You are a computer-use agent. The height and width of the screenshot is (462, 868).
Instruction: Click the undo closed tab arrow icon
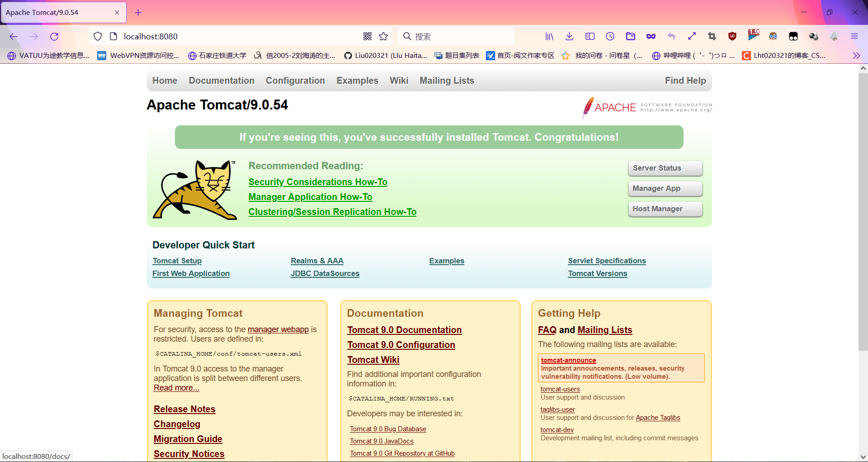671,36
